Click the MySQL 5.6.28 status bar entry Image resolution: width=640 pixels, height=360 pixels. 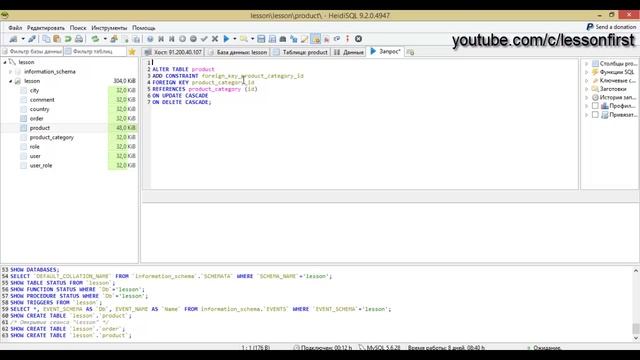(380, 348)
